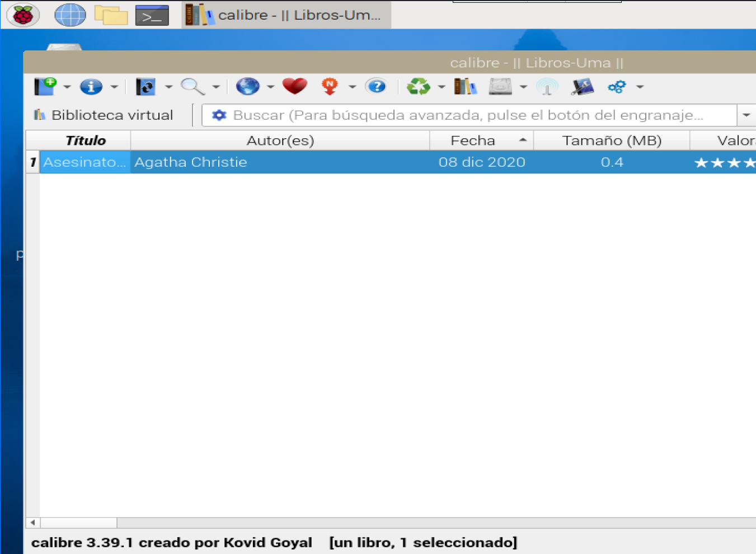The width and height of the screenshot is (756, 554).
Task: Sort by the Valoración column header
Action: tap(724, 140)
